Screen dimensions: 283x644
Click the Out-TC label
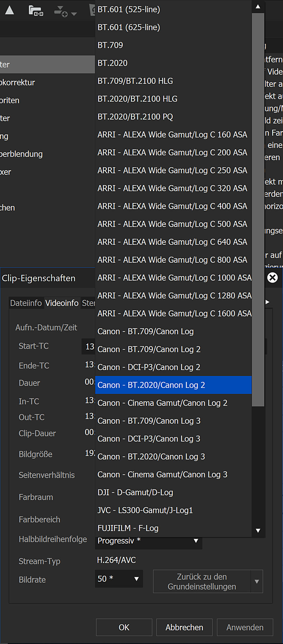click(32, 417)
